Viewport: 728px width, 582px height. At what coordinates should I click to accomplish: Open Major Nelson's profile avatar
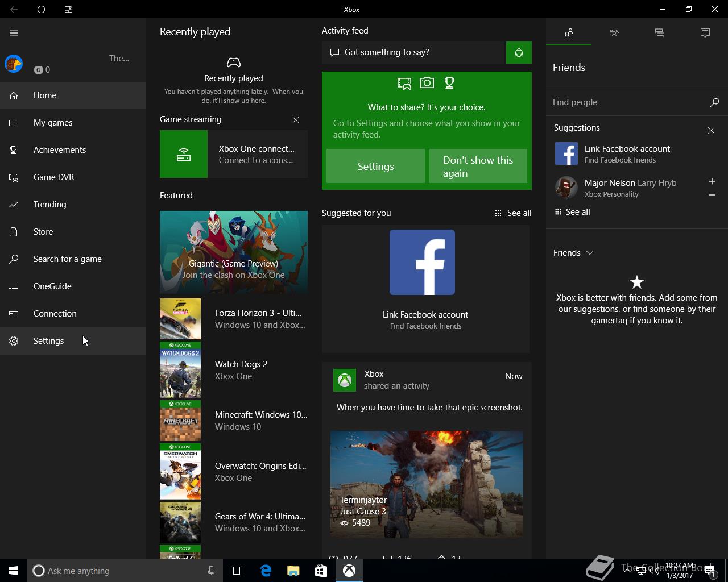[566, 188]
